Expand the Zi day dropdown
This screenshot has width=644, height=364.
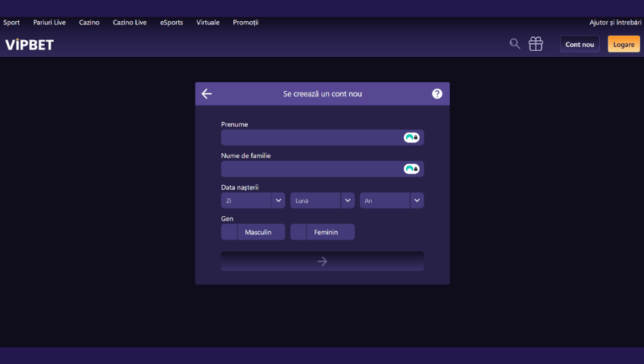point(253,200)
